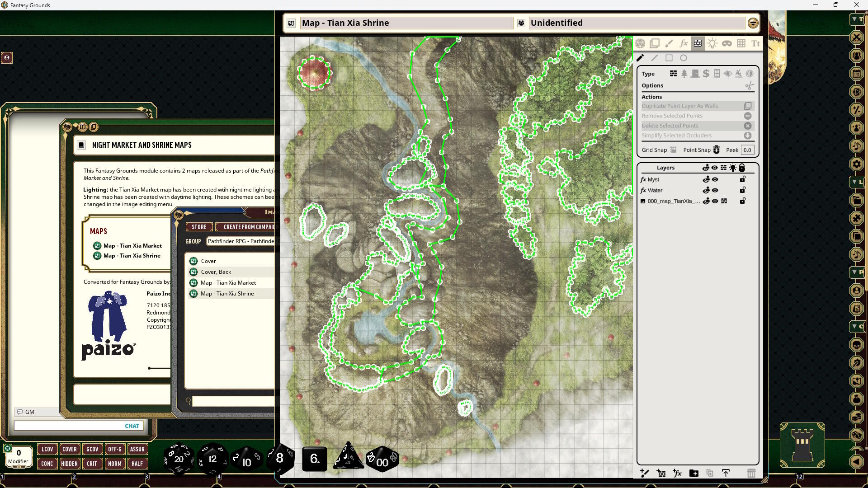The width and height of the screenshot is (868, 488).
Task: Select the pit occluder type
Action: (738, 74)
